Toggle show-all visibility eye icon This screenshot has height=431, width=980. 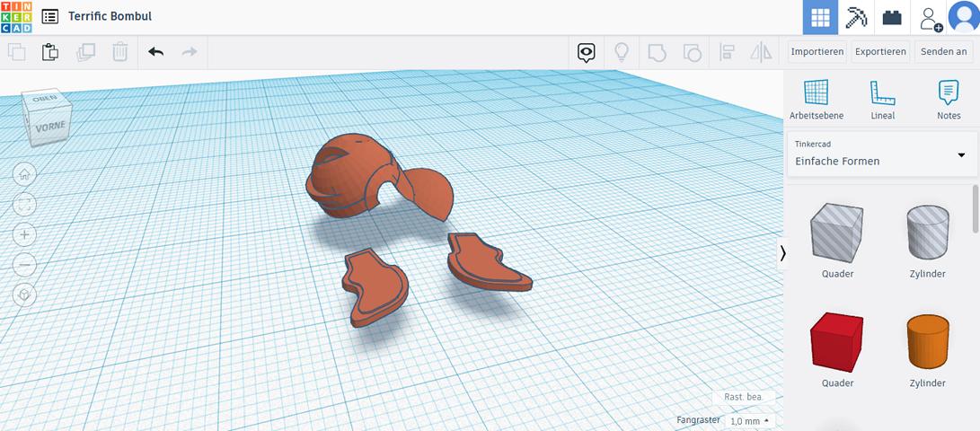[587, 52]
